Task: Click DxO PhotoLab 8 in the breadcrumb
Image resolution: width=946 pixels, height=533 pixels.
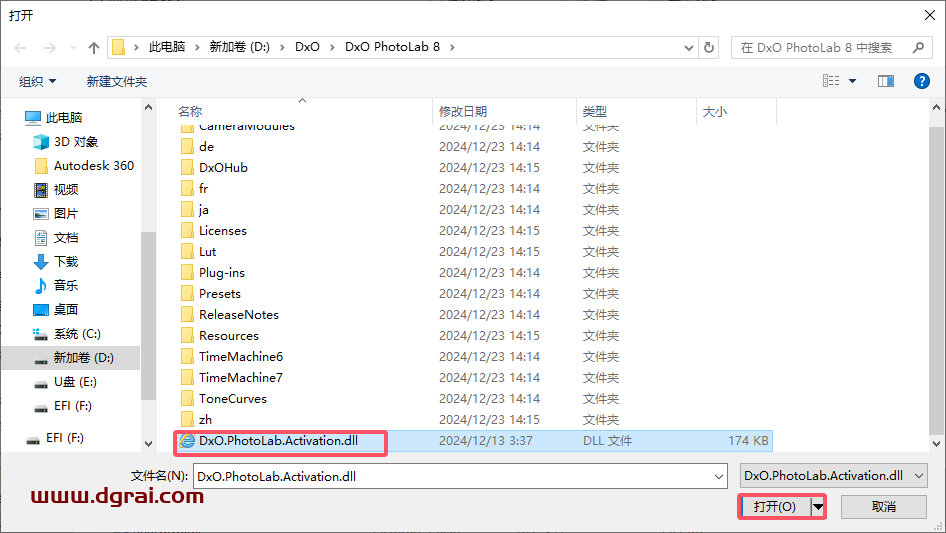Action: click(x=392, y=47)
